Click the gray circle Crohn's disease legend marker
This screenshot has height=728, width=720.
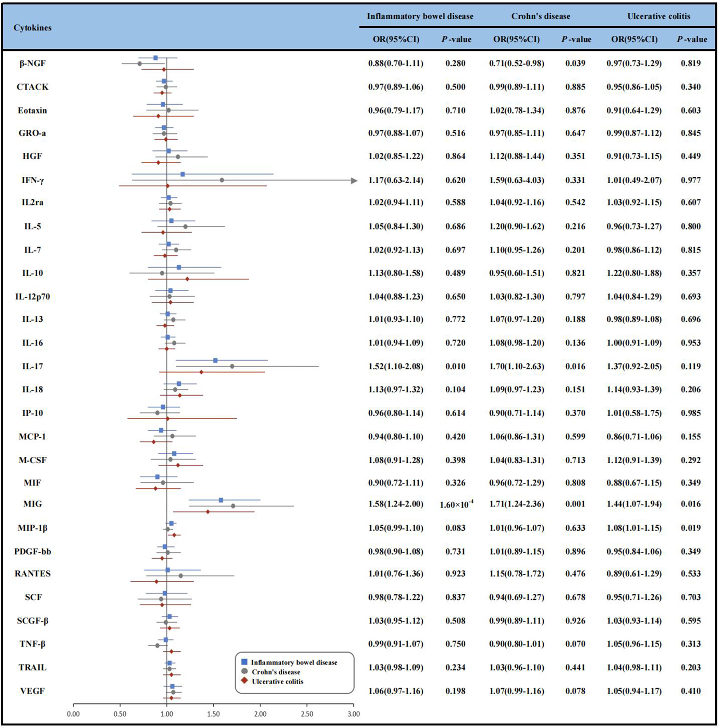point(244,672)
